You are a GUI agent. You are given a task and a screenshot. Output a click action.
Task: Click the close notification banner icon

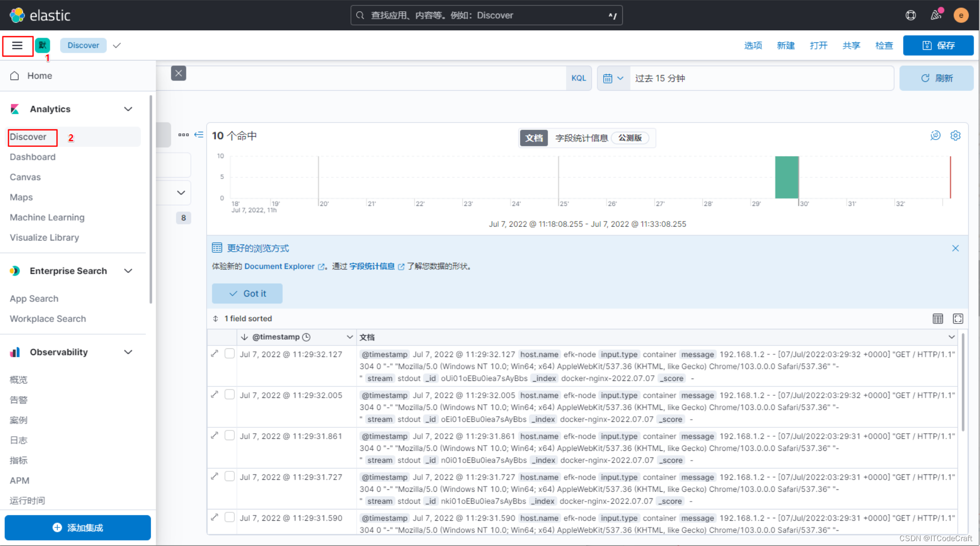(955, 248)
